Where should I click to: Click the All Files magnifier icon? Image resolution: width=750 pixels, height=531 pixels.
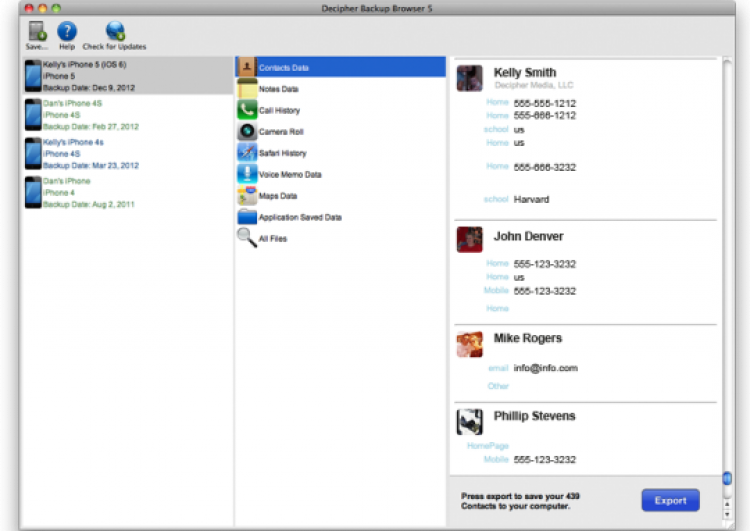pyautogui.click(x=247, y=238)
